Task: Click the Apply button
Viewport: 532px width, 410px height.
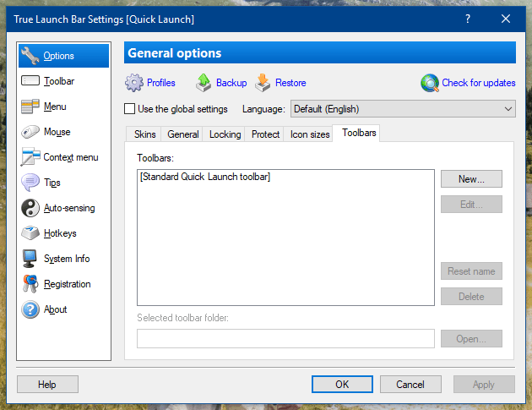Action: (x=484, y=384)
